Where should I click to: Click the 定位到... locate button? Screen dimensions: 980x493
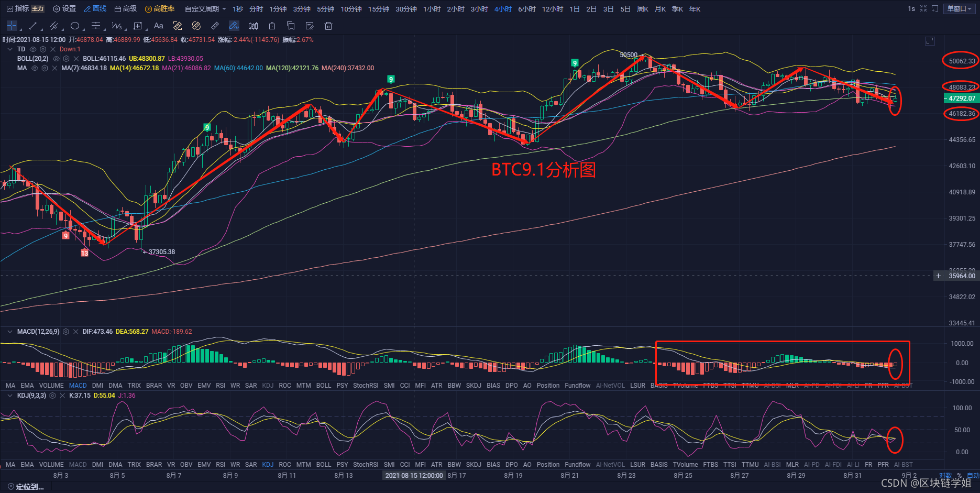[x=26, y=487]
